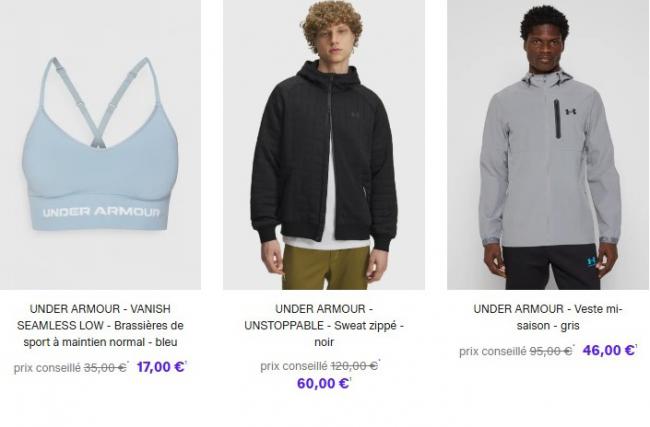Click the VANISH SEAMLESS LOW product title
This screenshot has width=650, height=427.
100,325
